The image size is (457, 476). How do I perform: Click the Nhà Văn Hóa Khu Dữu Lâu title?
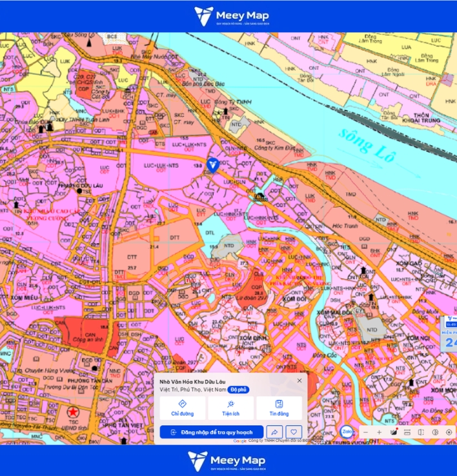192,382
